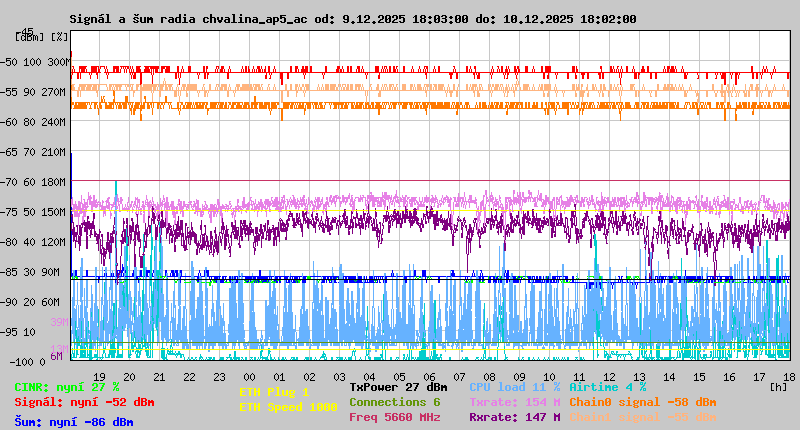This screenshot has width=800, height=430.
Task: Select the Txrate 154 M legend entry
Action: pos(514,401)
